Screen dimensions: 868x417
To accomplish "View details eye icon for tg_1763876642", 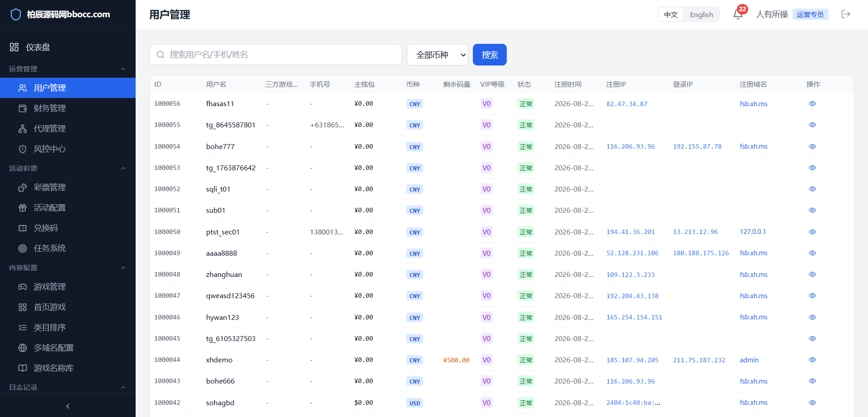I will (812, 168).
